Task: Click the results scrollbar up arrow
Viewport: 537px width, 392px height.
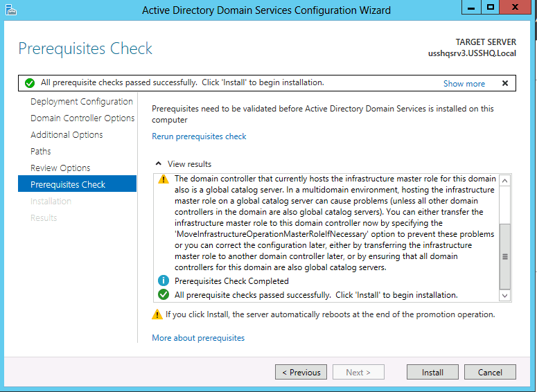Action: (x=505, y=180)
